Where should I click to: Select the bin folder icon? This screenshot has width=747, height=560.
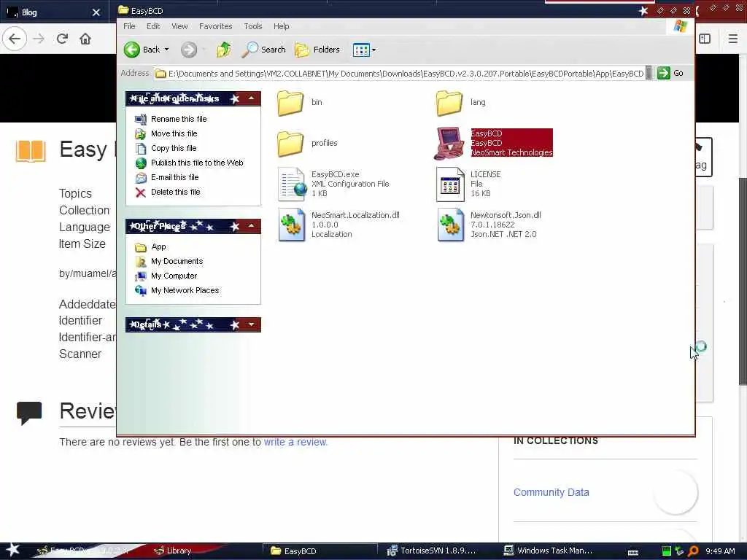(x=290, y=102)
